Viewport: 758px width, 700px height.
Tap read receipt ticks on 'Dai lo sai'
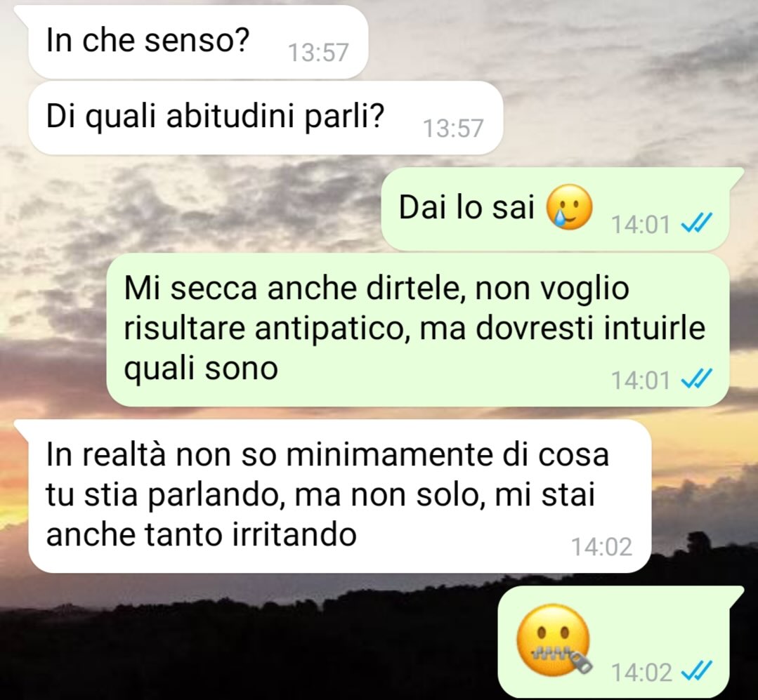696,224
